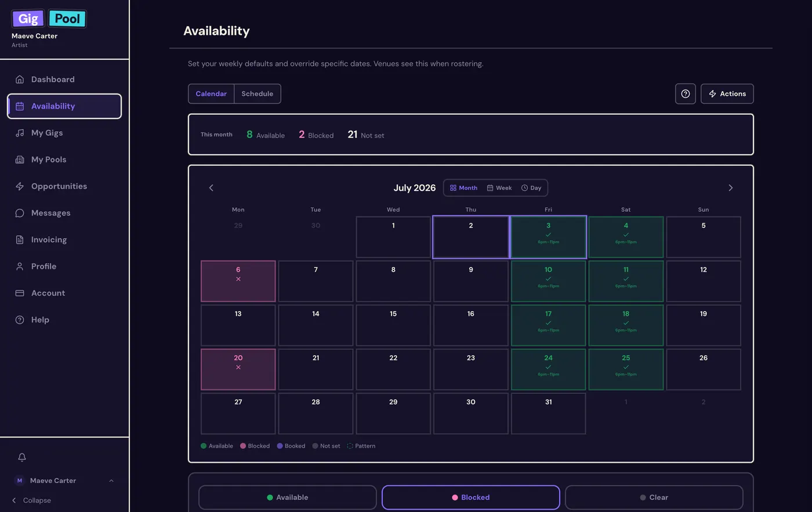Go to Profile page

tap(64, 266)
